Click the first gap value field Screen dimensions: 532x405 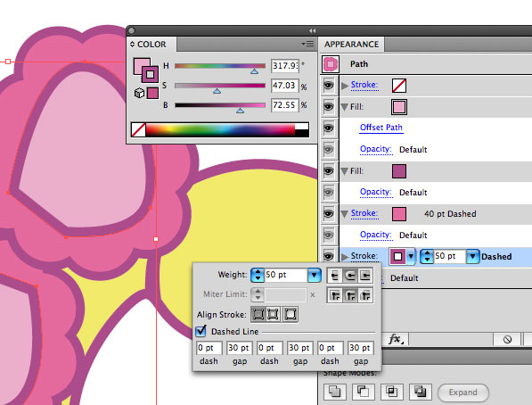tap(239, 348)
